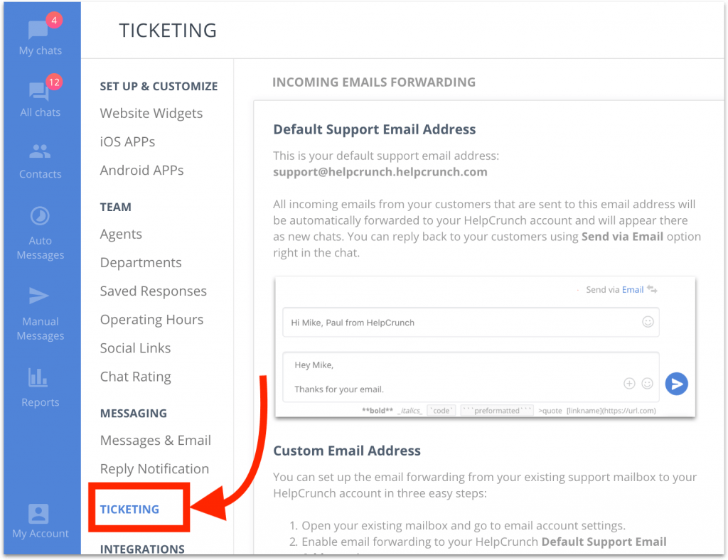Select the TICKETING menu item

(129, 509)
